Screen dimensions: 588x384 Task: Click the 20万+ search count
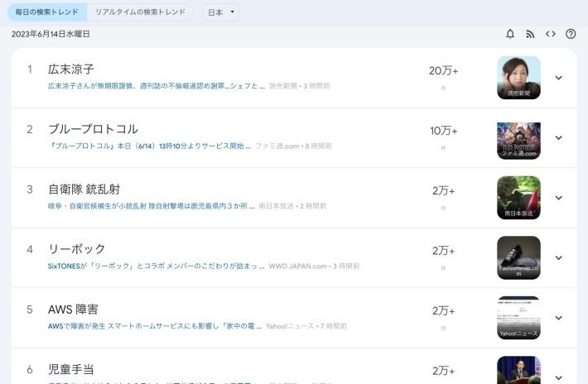(x=443, y=71)
